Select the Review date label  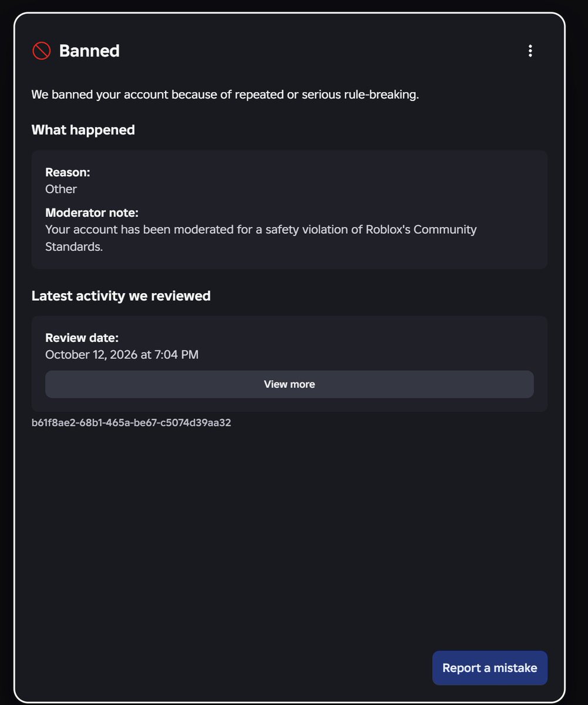(82, 338)
